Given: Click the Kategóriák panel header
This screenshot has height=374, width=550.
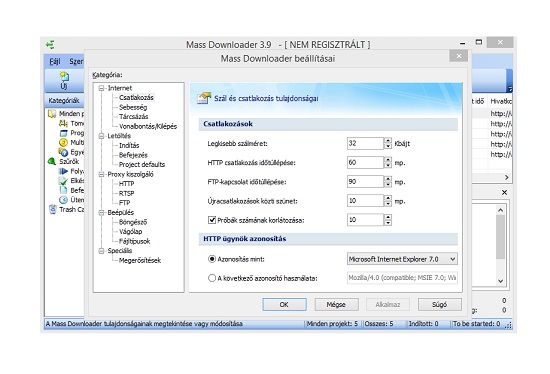Looking at the screenshot, I should pos(64,101).
